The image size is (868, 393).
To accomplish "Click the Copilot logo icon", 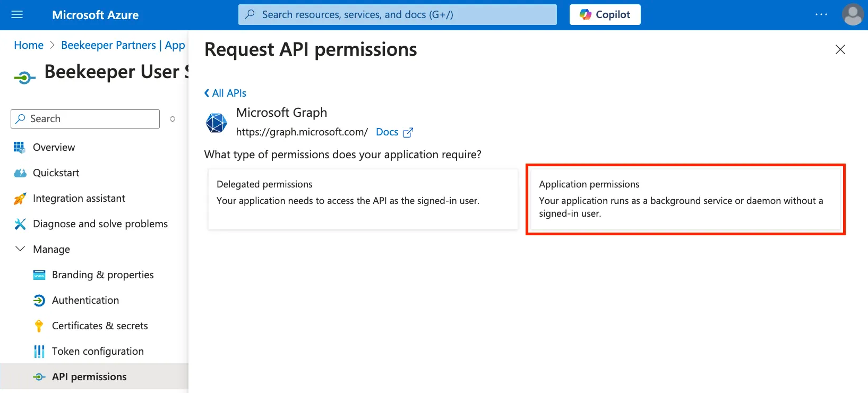I will coord(586,14).
